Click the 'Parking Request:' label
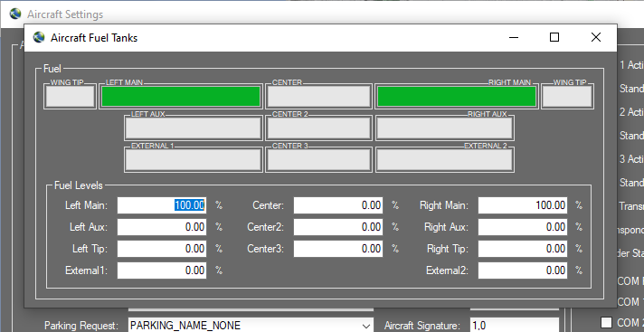Viewport: 644px width, 332px height. [81, 326]
